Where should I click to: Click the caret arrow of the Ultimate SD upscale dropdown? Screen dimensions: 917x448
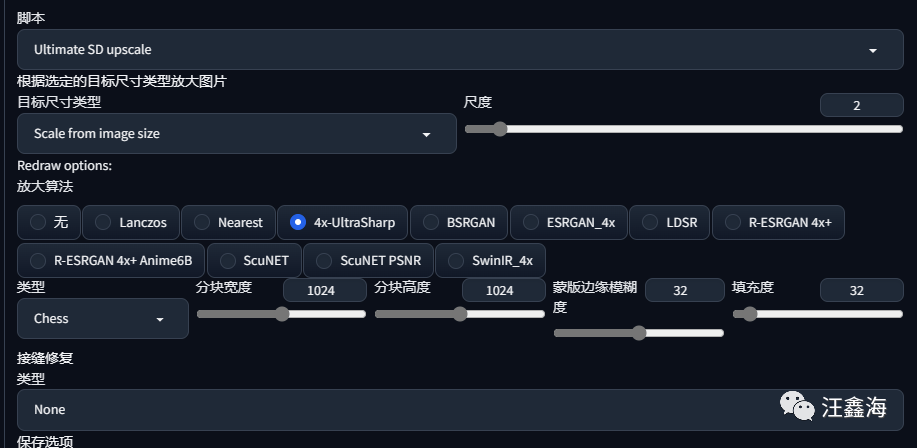click(873, 51)
